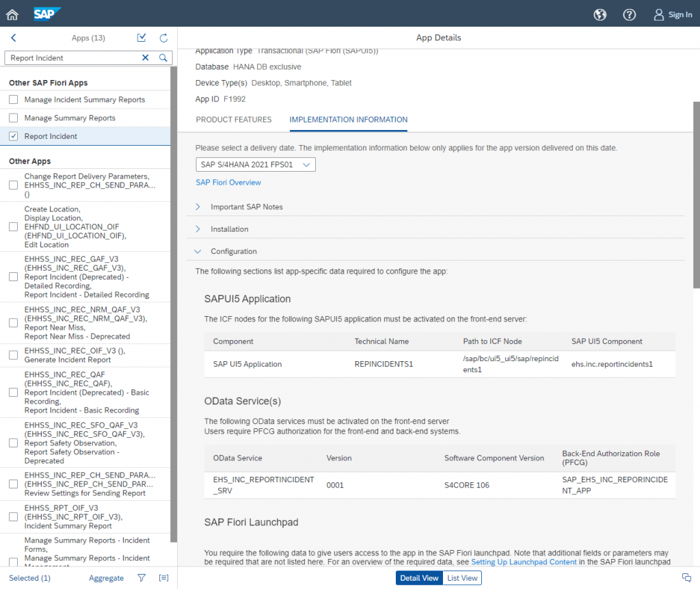700x589 pixels.
Task: Open the PRODUCT FEATURES tab
Action: pyautogui.click(x=234, y=120)
